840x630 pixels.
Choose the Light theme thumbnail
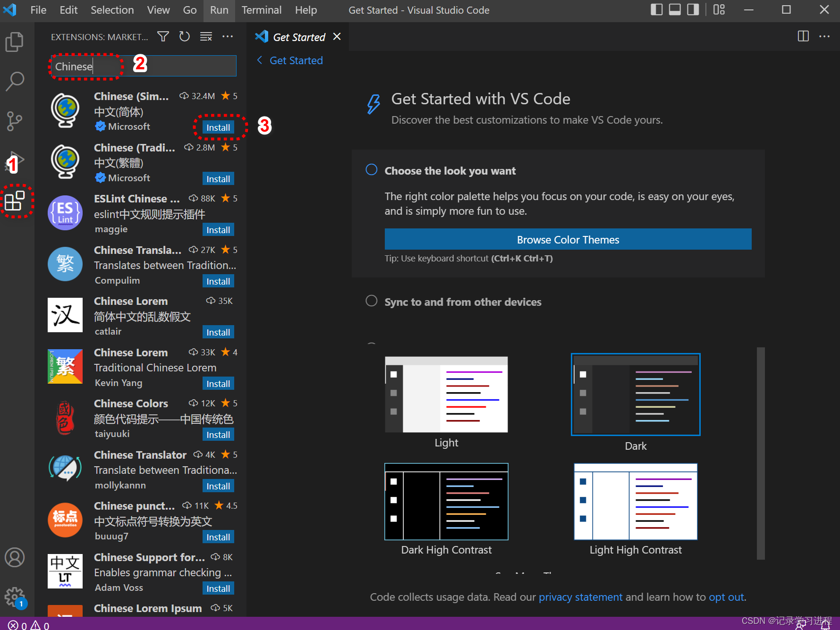click(446, 395)
